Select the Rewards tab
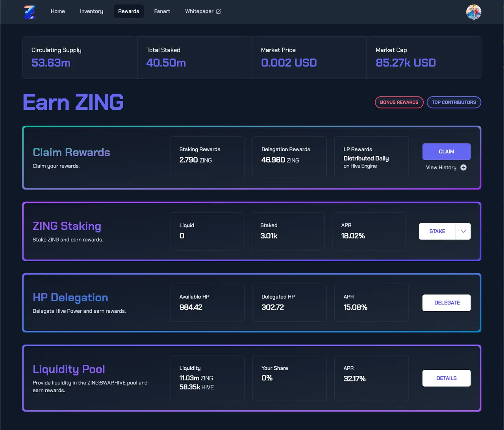The image size is (504, 430). pos(129,11)
